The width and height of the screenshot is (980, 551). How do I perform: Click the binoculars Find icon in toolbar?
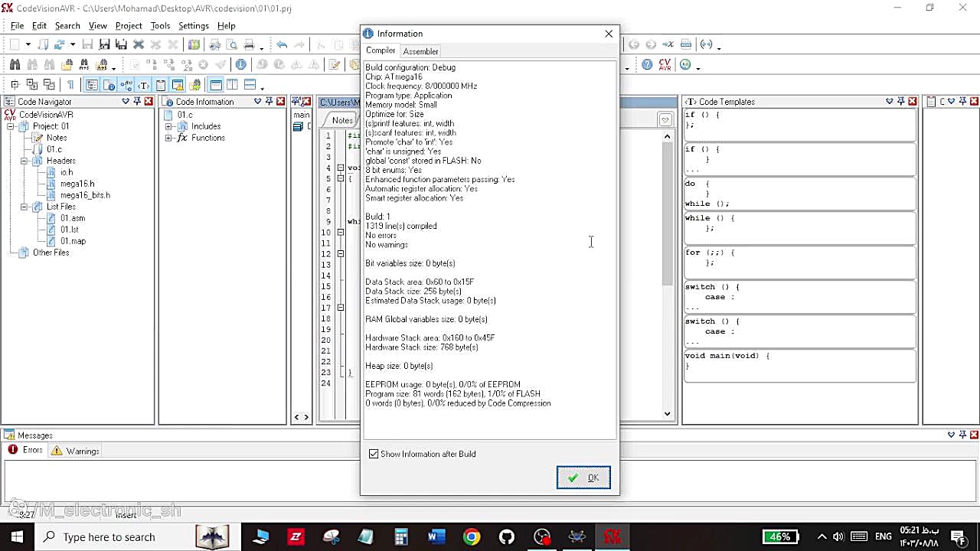click(x=15, y=65)
